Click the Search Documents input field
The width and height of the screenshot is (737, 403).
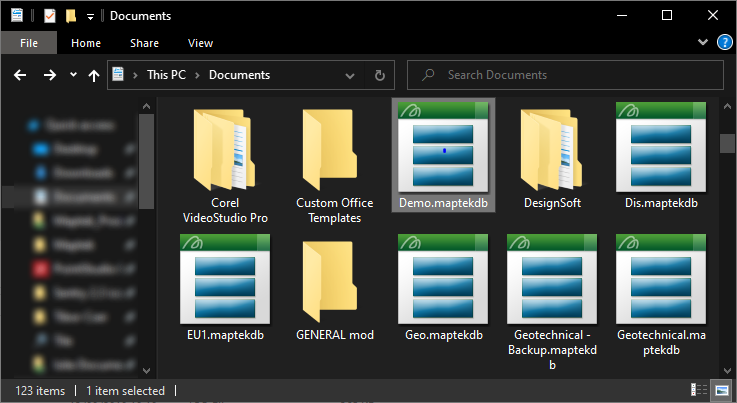pyautogui.click(x=565, y=75)
